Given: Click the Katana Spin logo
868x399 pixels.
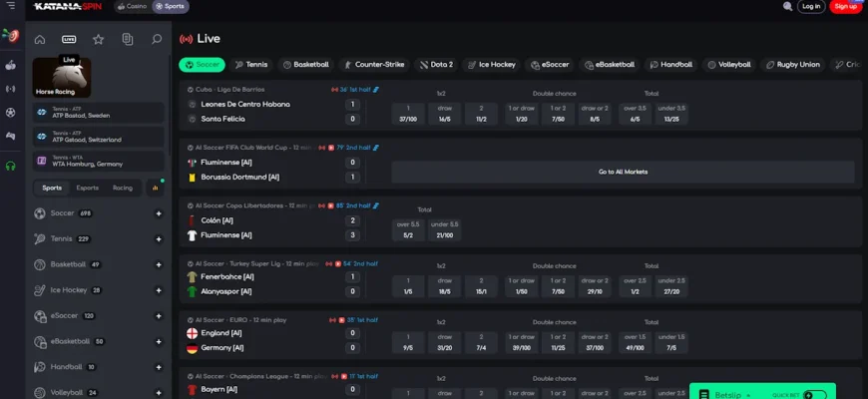Looking at the screenshot, I should (x=69, y=7).
